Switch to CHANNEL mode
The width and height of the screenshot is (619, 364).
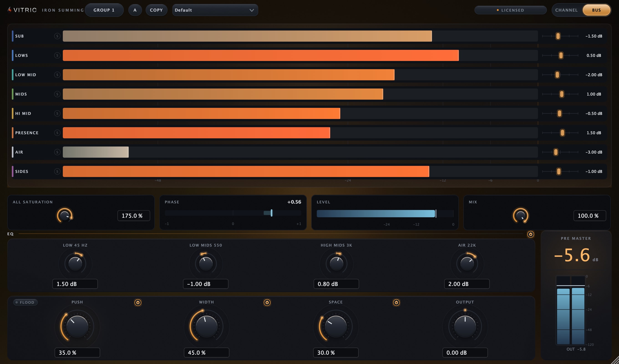(x=566, y=10)
